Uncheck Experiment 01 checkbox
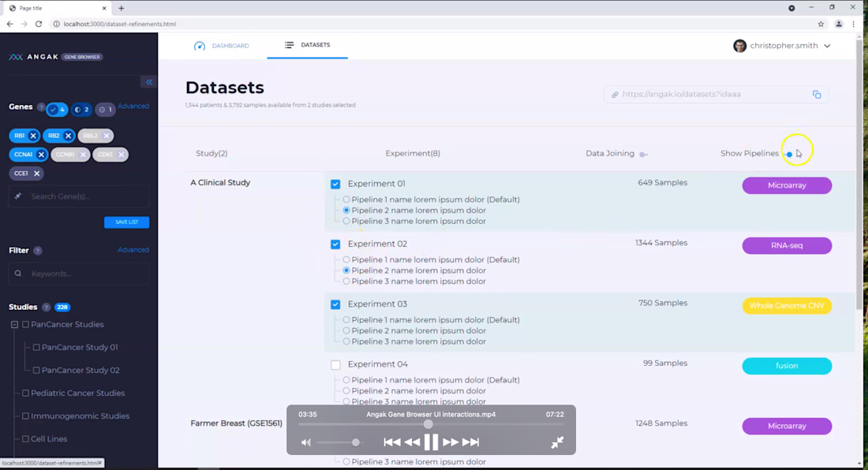 pos(335,184)
